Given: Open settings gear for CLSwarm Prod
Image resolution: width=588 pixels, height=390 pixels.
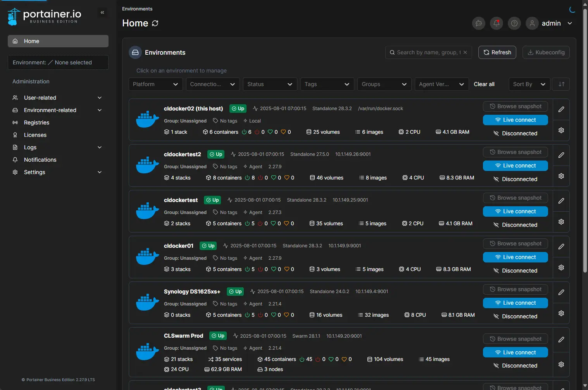Looking at the screenshot, I should coord(561,364).
